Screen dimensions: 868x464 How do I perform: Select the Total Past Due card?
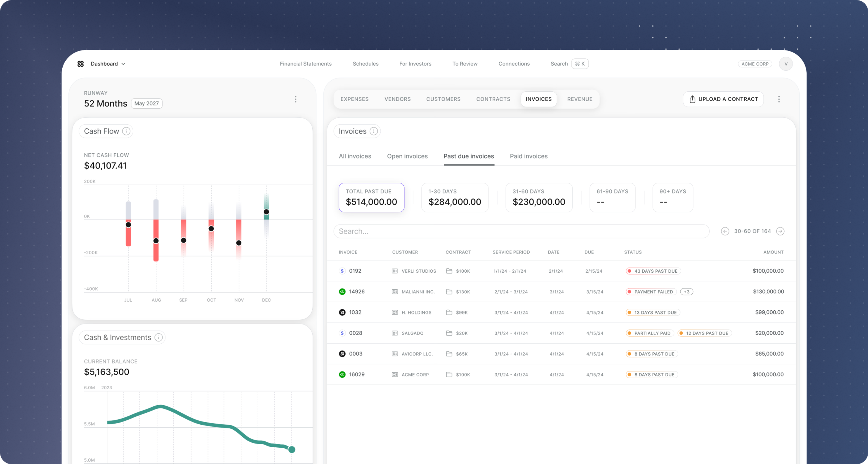[371, 197]
